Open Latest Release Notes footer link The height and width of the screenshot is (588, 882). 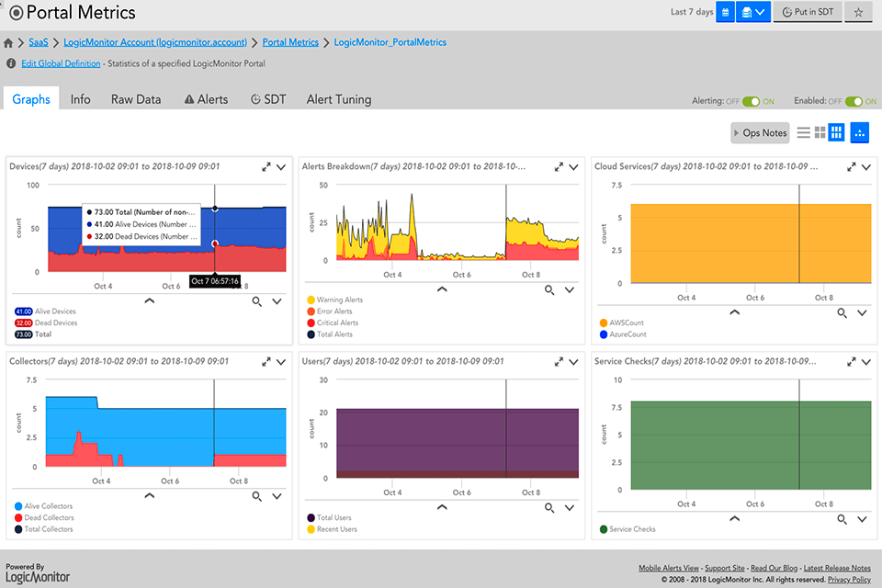tap(836, 569)
